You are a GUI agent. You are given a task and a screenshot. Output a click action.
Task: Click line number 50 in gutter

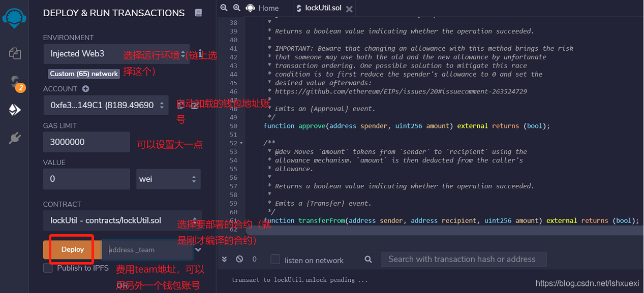pyautogui.click(x=233, y=126)
